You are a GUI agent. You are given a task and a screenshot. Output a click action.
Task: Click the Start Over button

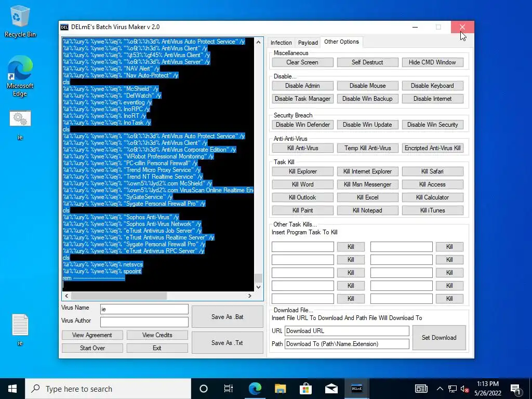click(92, 348)
